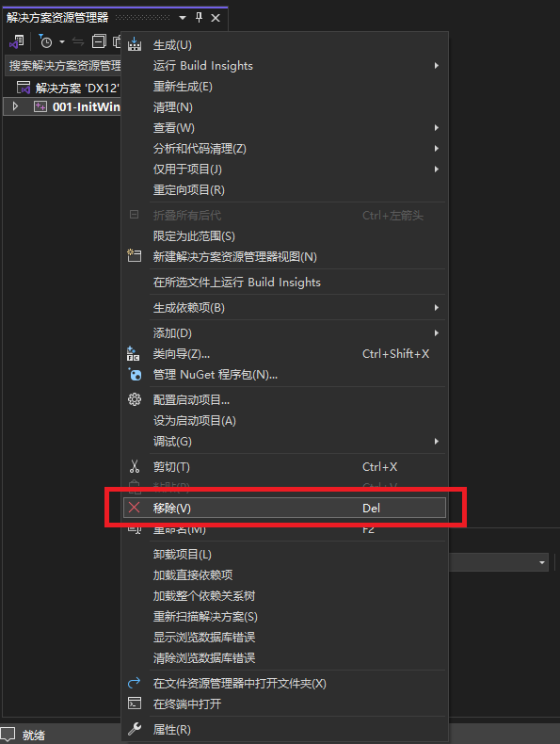Pin the Solution Explorer panel

pyautogui.click(x=200, y=18)
